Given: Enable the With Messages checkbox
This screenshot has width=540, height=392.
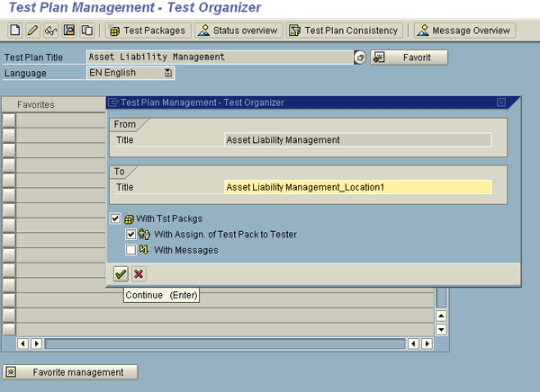Looking at the screenshot, I should tap(130, 250).
